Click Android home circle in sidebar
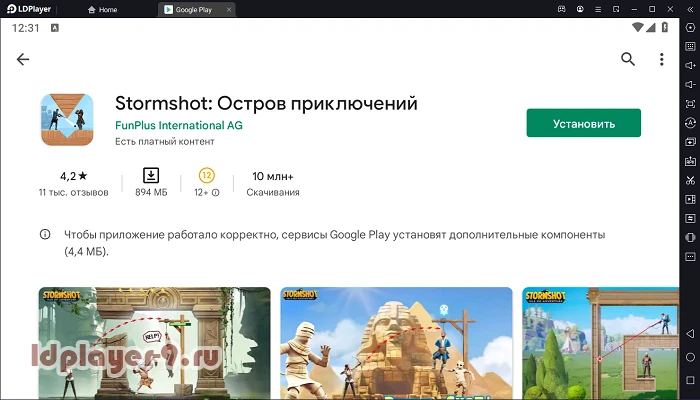This screenshot has width=700, height=400. (690, 357)
